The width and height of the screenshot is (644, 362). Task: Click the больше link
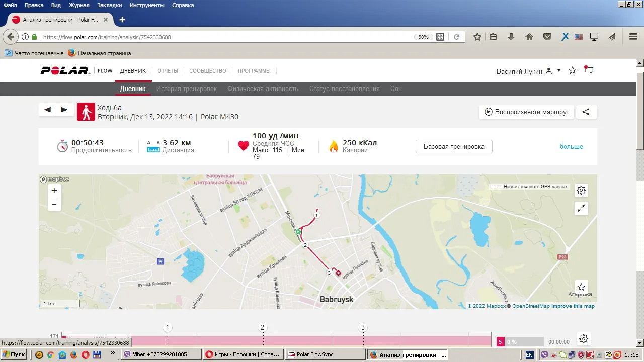(572, 146)
